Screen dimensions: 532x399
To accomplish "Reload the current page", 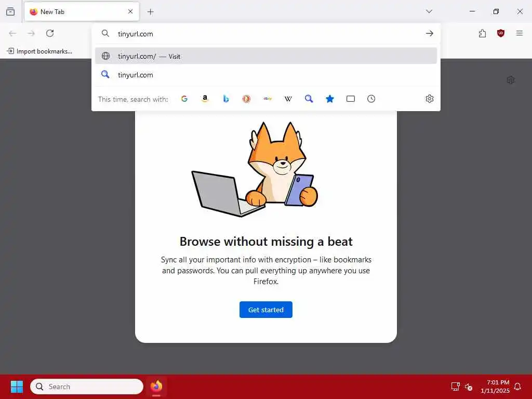I will click(50, 33).
